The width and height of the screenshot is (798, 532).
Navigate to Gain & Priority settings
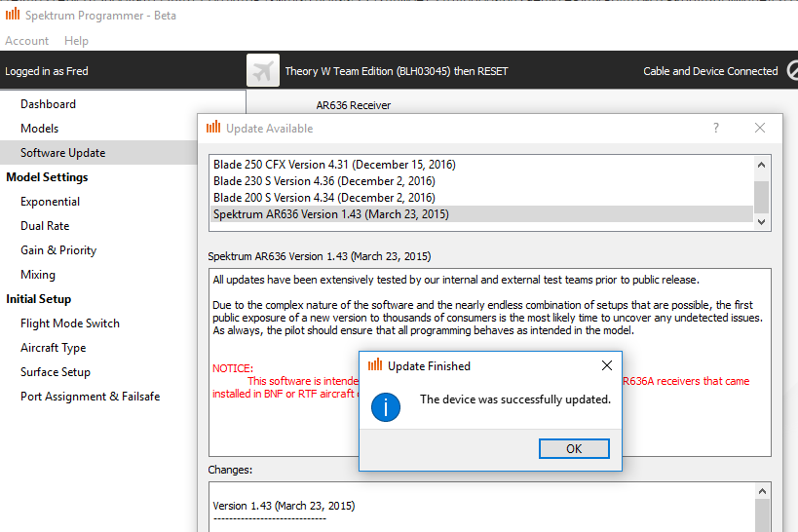coord(57,250)
